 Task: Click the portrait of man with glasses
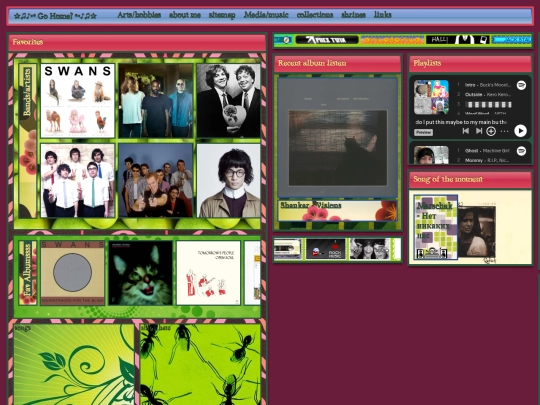(229, 180)
